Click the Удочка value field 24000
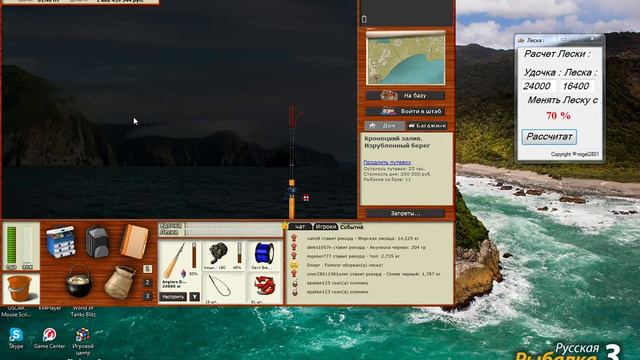The width and height of the screenshot is (640, 360). [539, 86]
